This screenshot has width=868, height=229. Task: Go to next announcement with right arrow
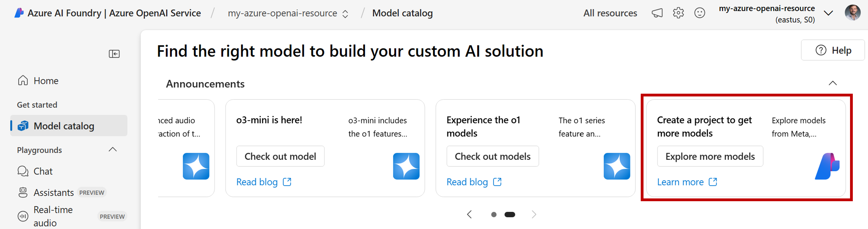(x=534, y=215)
